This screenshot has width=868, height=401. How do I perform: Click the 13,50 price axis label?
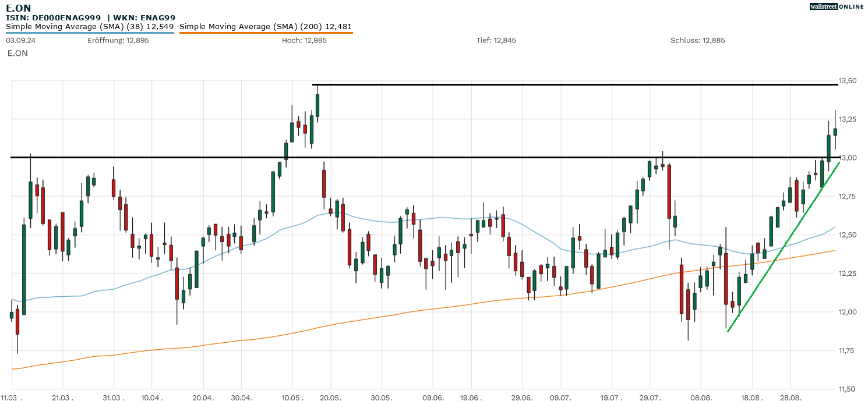(848, 81)
